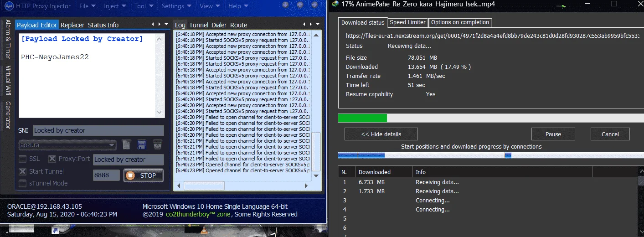This screenshot has height=237, width=644.
Task: Click log scrollbar down arrow
Action: point(316,175)
